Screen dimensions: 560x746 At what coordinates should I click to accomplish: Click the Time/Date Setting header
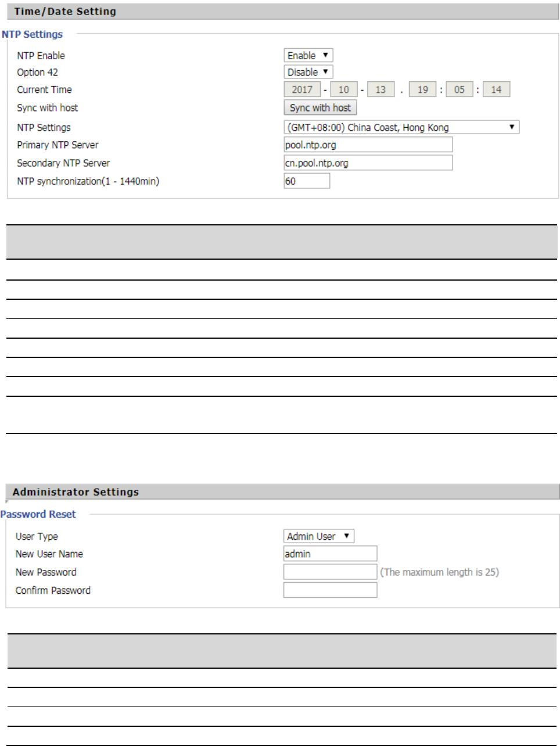[65, 12]
